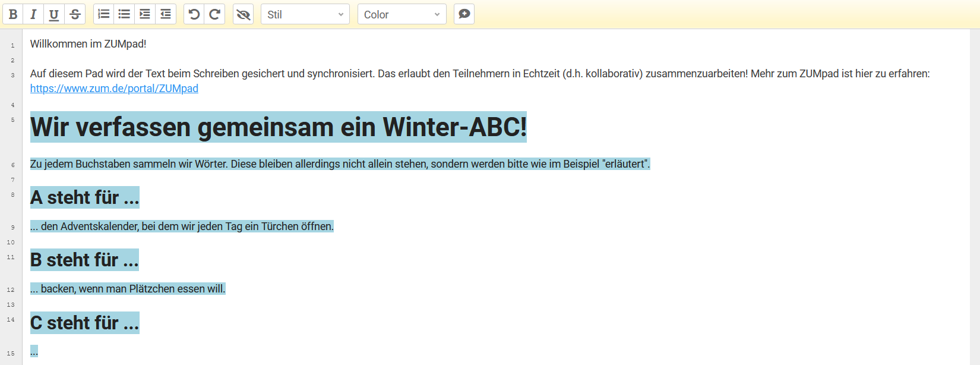Outdent the current line
This screenshot has width=980, height=365.
(x=166, y=14)
